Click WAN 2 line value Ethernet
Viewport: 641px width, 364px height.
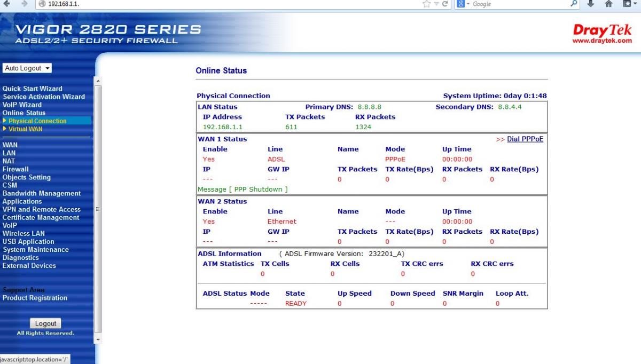(282, 221)
